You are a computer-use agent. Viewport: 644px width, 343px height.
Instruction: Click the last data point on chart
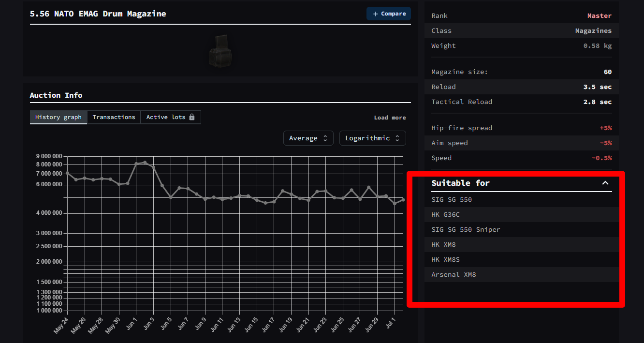point(403,200)
